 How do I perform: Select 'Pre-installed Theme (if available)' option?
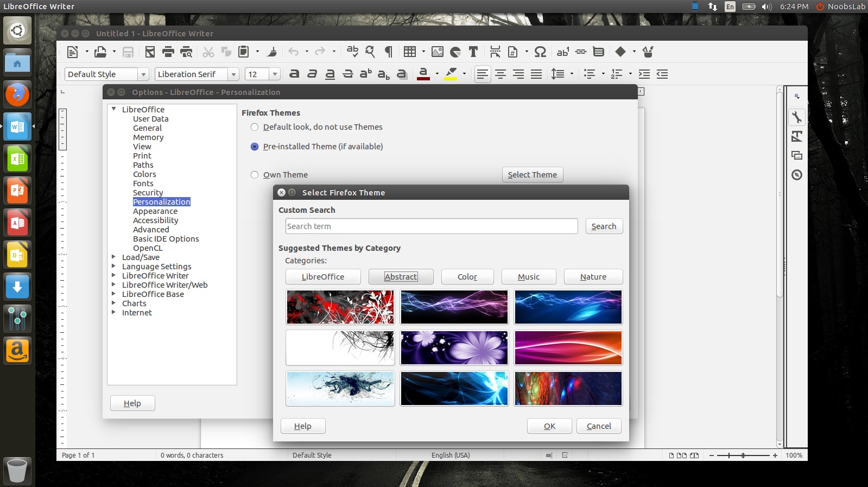pos(255,147)
